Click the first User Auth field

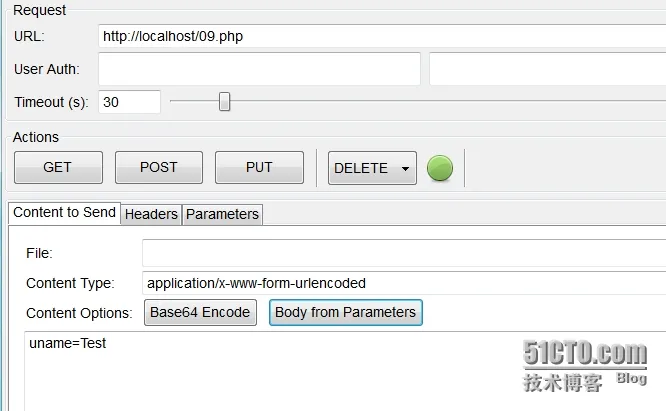pyautogui.click(x=259, y=69)
